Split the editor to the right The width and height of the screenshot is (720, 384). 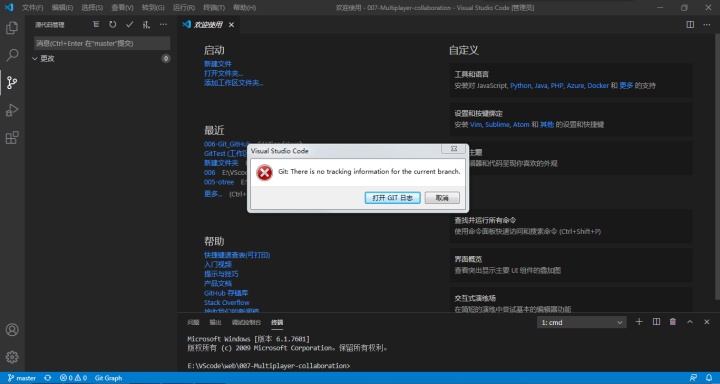690,25
